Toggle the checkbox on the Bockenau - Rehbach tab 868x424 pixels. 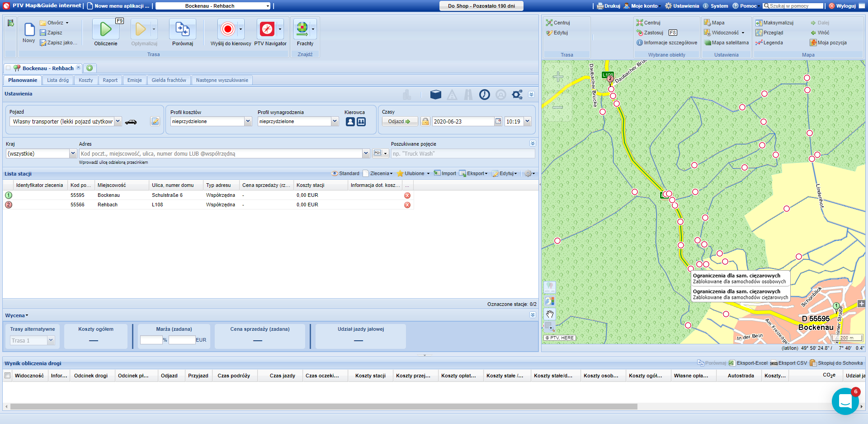click(x=9, y=68)
